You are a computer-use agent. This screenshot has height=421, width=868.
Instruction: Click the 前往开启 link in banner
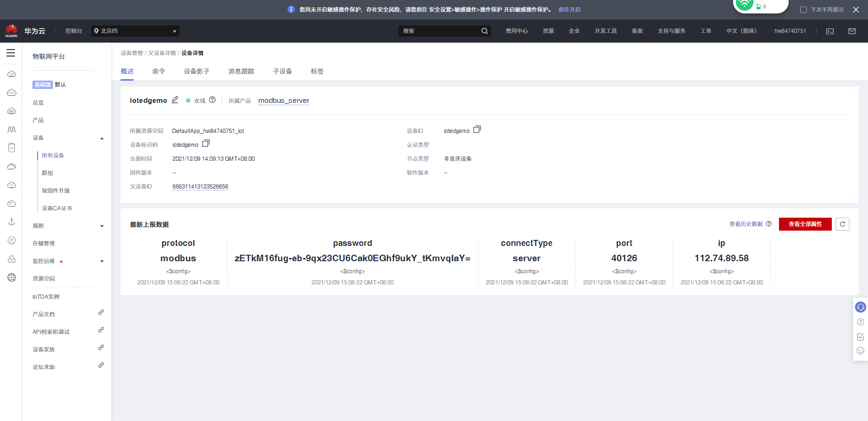569,10
